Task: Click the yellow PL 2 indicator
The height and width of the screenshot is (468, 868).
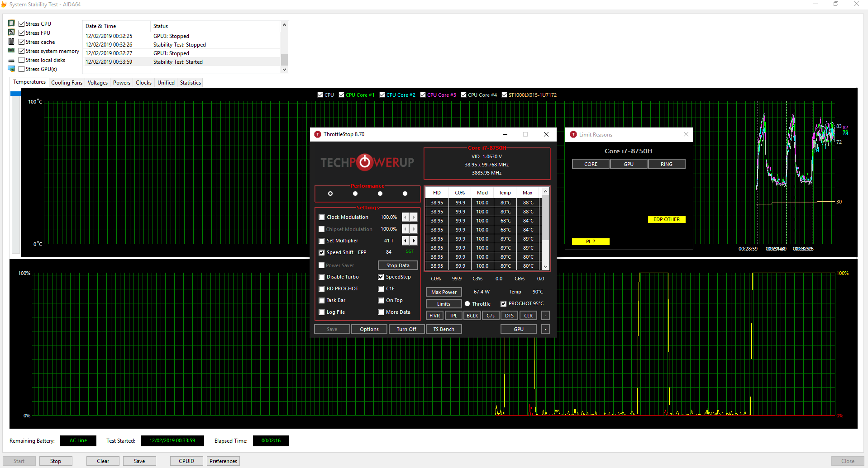Action: coord(591,241)
